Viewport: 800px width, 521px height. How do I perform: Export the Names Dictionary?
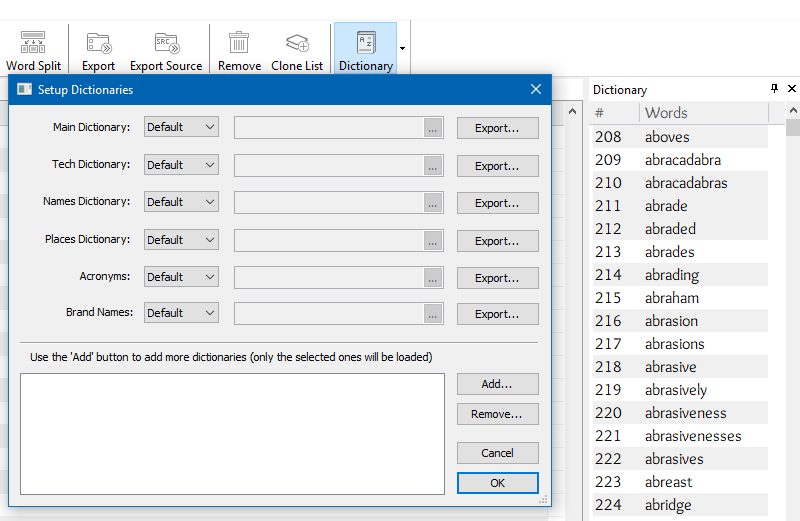[497, 203]
